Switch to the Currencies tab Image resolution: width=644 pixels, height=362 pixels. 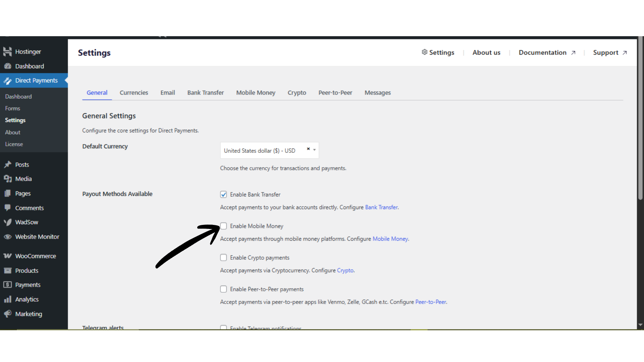tap(133, 93)
